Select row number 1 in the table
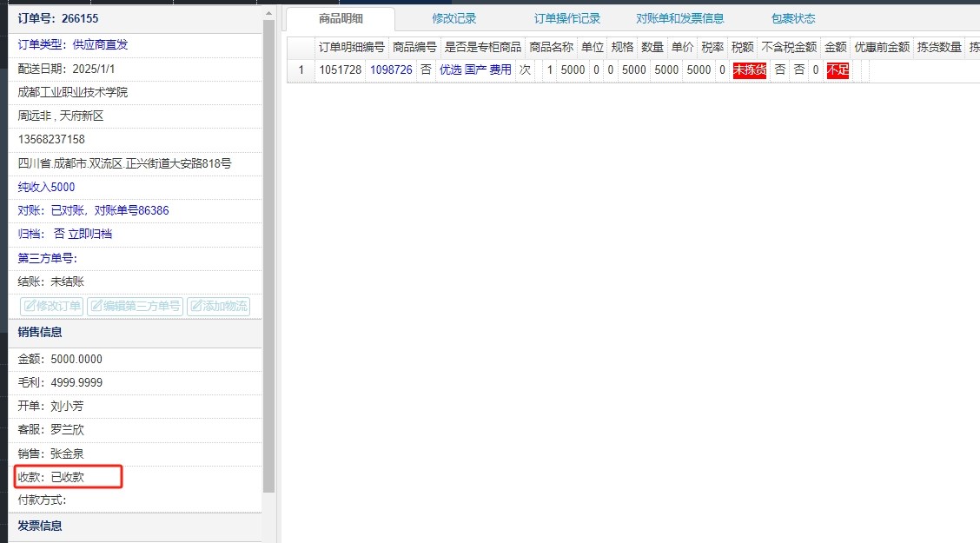The width and height of the screenshot is (980, 543). point(301,70)
